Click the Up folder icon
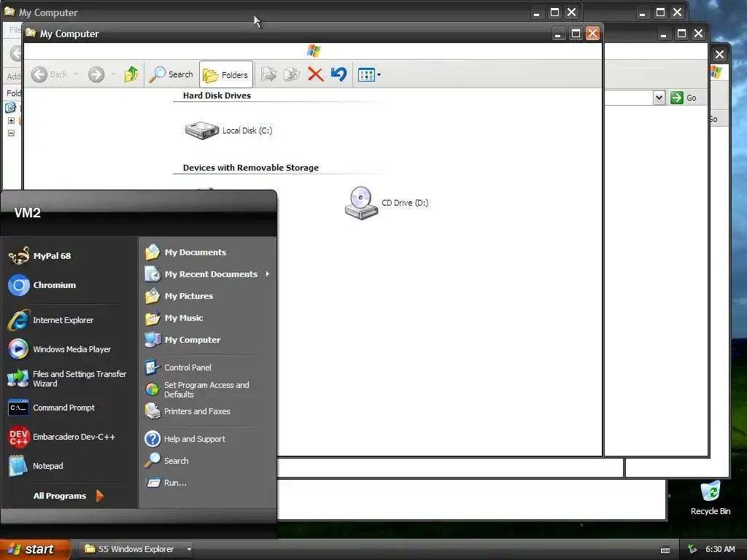The width and height of the screenshot is (747, 560). (x=131, y=74)
